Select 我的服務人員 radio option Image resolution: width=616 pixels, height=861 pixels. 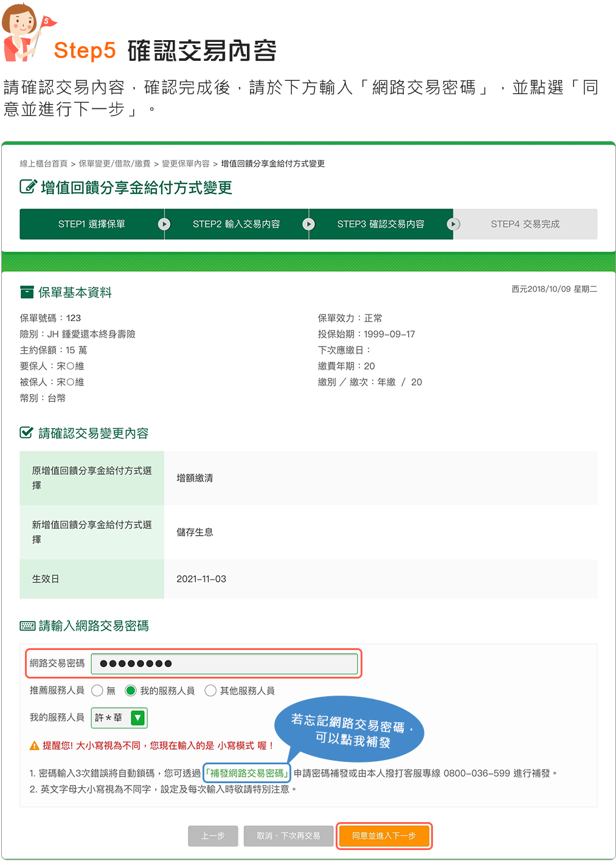pyautogui.click(x=131, y=691)
